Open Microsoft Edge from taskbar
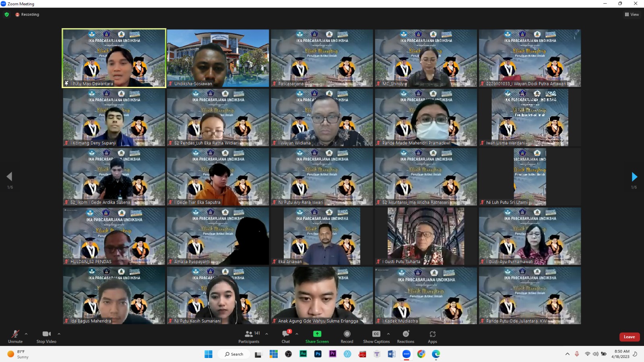Viewport: 644px width, 362px height. point(436,354)
